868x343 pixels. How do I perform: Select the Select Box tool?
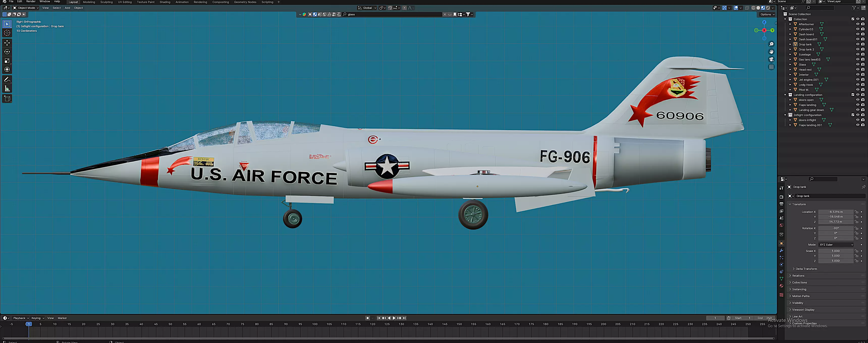pos(7,24)
